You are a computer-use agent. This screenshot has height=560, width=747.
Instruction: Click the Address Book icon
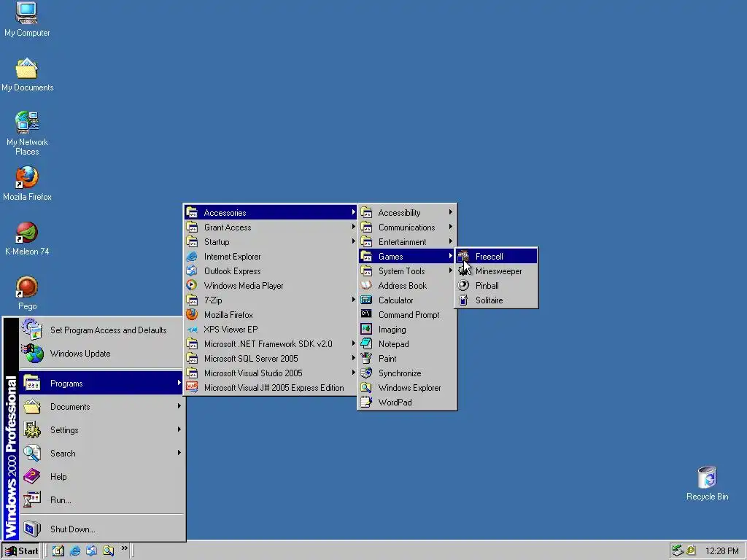tap(366, 285)
